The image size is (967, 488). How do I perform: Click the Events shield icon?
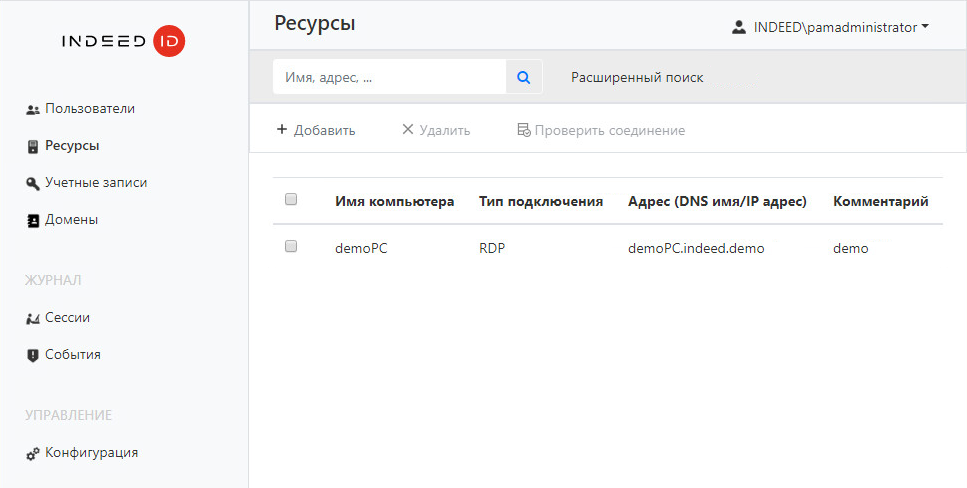tap(32, 355)
